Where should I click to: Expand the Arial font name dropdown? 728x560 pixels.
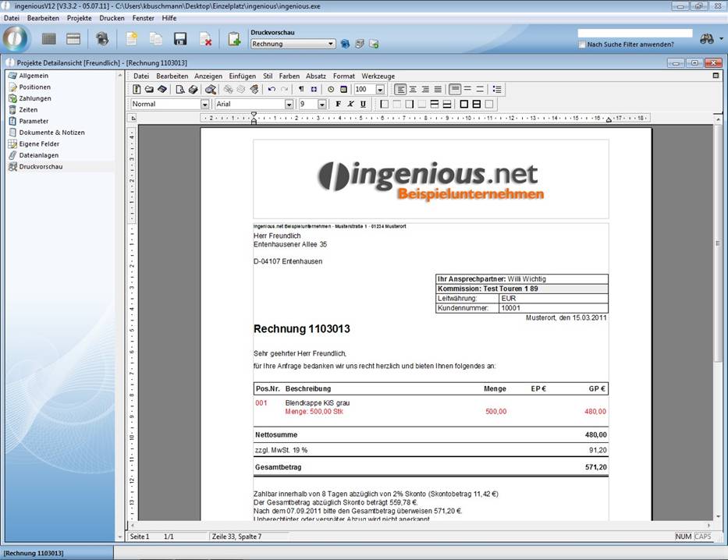289,105
